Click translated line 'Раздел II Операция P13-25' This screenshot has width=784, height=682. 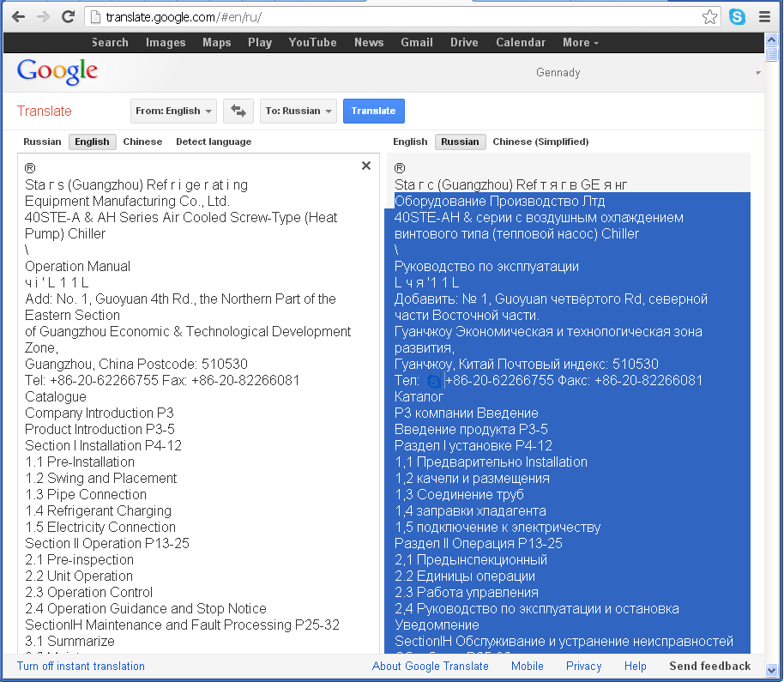(x=479, y=544)
